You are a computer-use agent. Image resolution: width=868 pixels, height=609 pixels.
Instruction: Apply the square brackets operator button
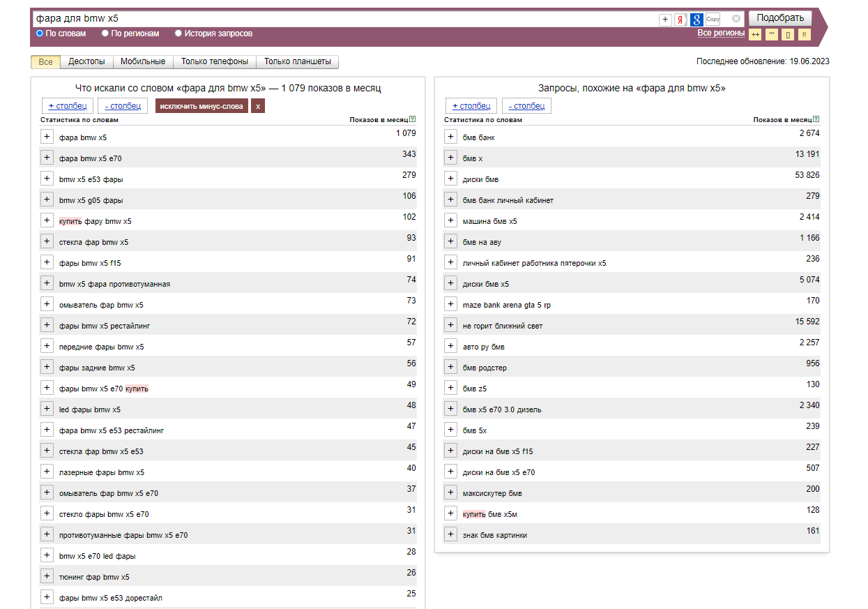789,34
